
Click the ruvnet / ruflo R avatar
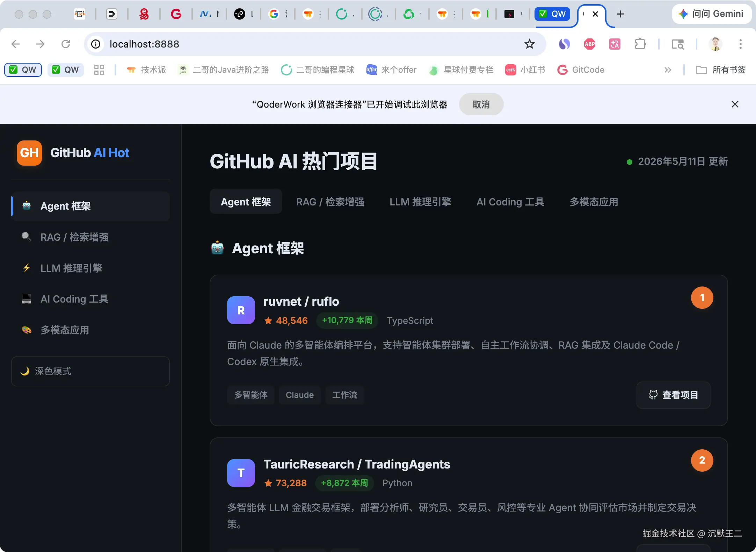pyautogui.click(x=241, y=310)
